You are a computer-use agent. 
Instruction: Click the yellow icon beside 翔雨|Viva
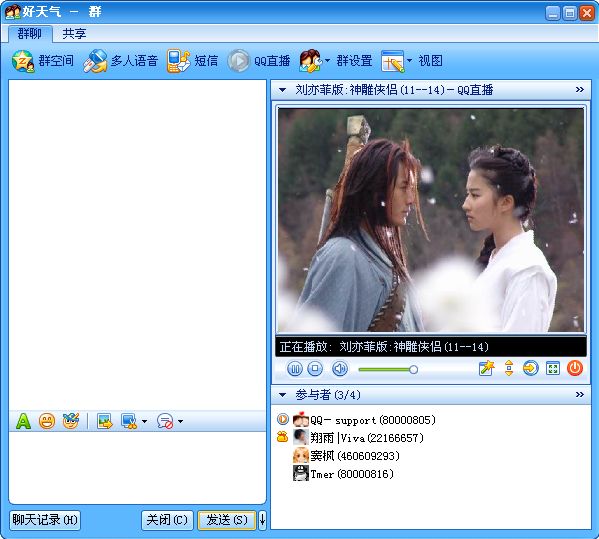282,437
